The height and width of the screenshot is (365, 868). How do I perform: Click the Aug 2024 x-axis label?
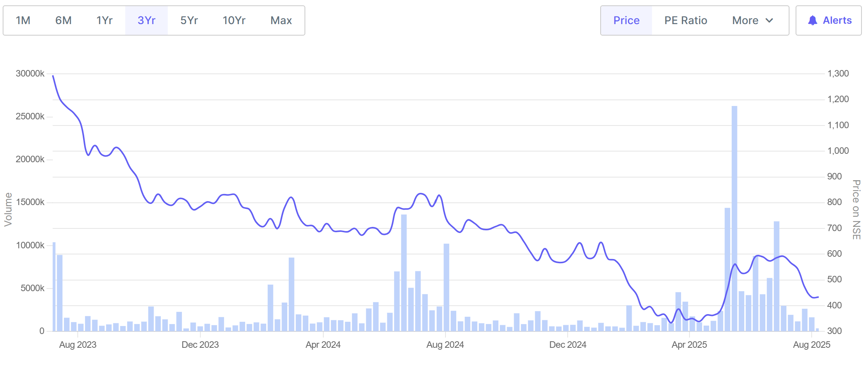coord(445,345)
